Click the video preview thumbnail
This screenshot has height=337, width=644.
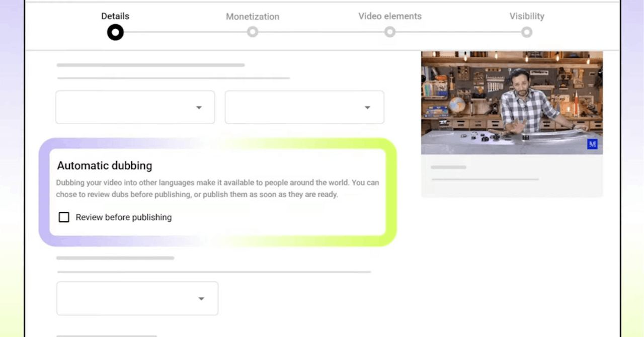pyautogui.click(x=512, y=103)
